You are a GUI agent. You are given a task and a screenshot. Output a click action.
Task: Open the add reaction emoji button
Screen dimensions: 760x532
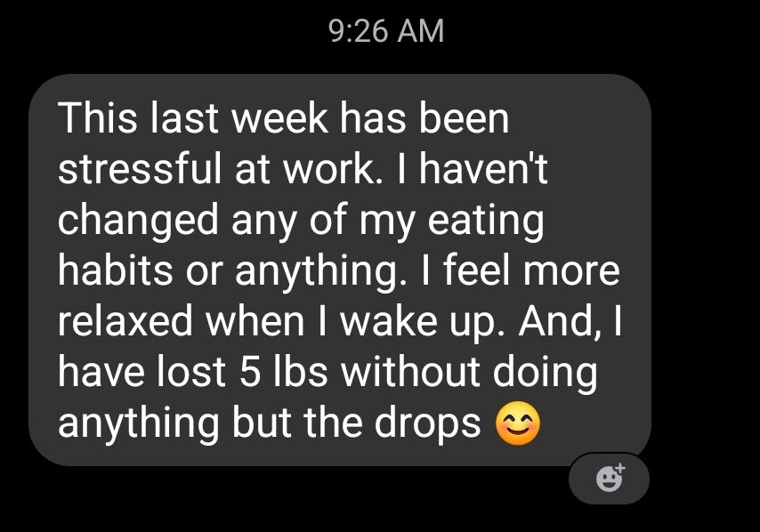point(609,479)
